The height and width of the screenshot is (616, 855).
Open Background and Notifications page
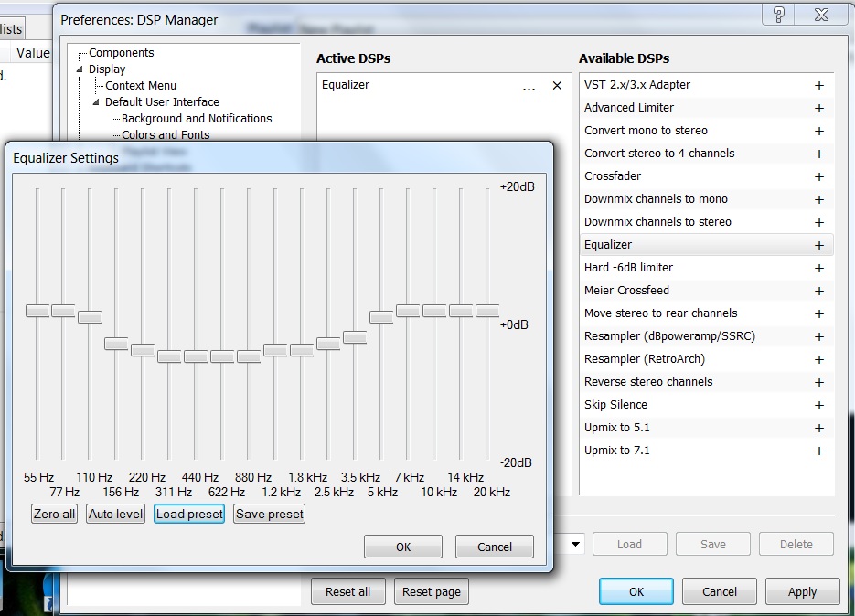coord(197,118)
